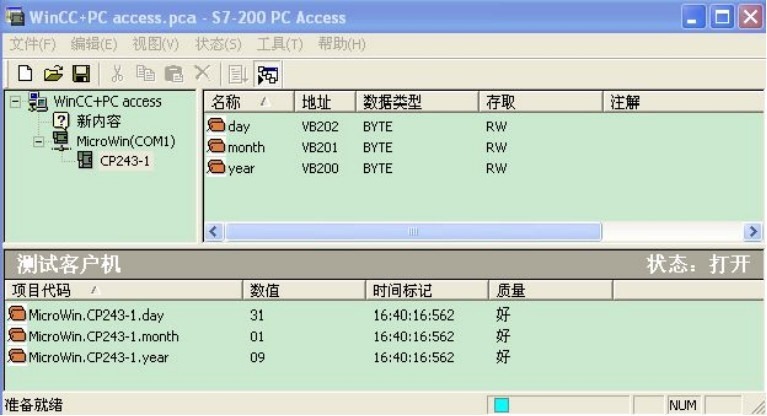The height and width of the screenshot is (416, 767).
Task: Select the MicroWin(COM1) tree label
Action: [x=126, y=141]
